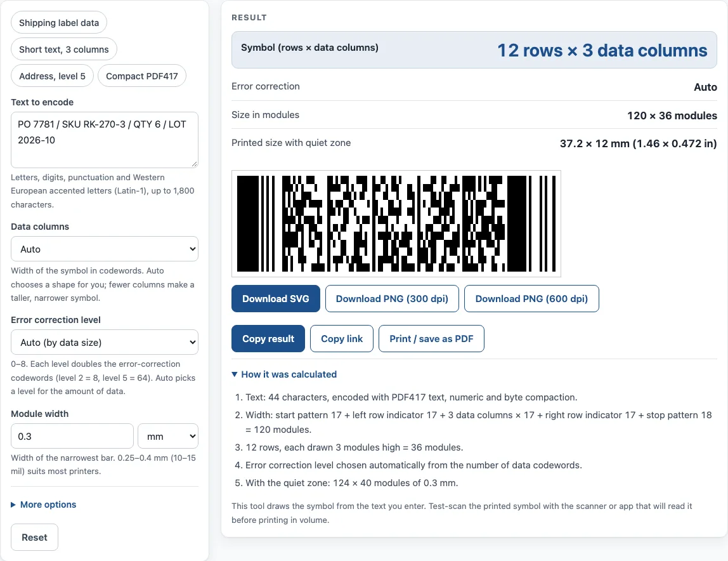Click the 'Size in modules' label

[265, 115]
